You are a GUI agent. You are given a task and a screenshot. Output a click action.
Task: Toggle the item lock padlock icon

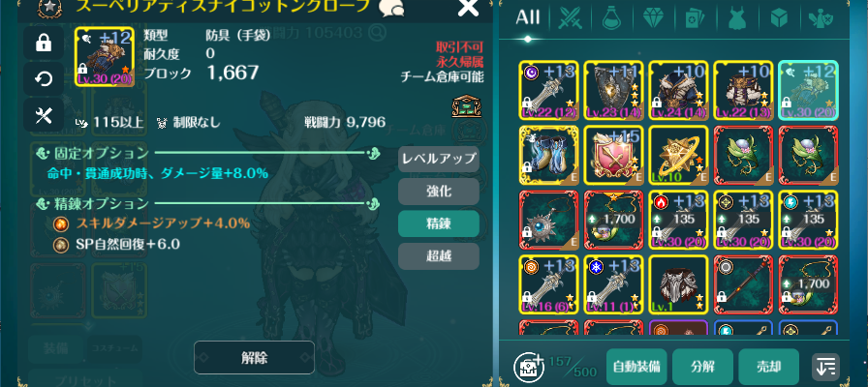coord(44,44)
